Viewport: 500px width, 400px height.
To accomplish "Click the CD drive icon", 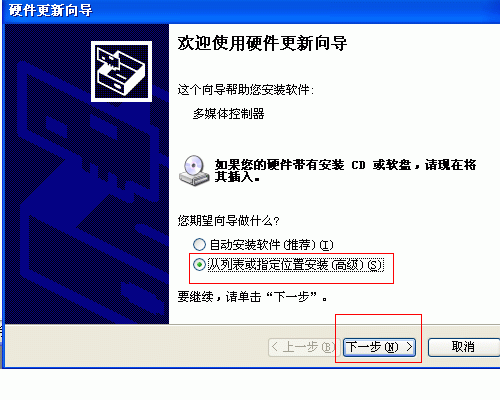I will 194,170.
